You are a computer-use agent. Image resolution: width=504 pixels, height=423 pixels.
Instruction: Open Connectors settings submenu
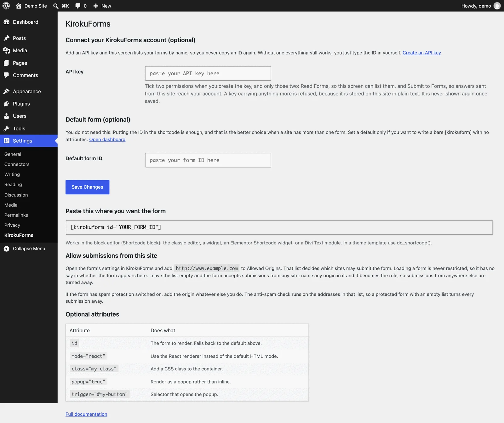pos(17,164)
